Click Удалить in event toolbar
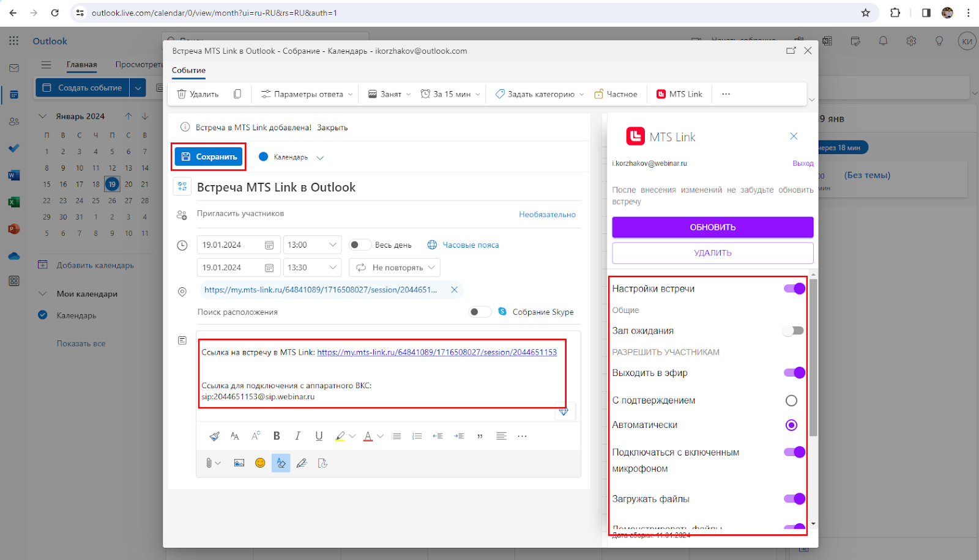Screen dimensions: 979x560 pyautogui.click(x=198, y=94)
